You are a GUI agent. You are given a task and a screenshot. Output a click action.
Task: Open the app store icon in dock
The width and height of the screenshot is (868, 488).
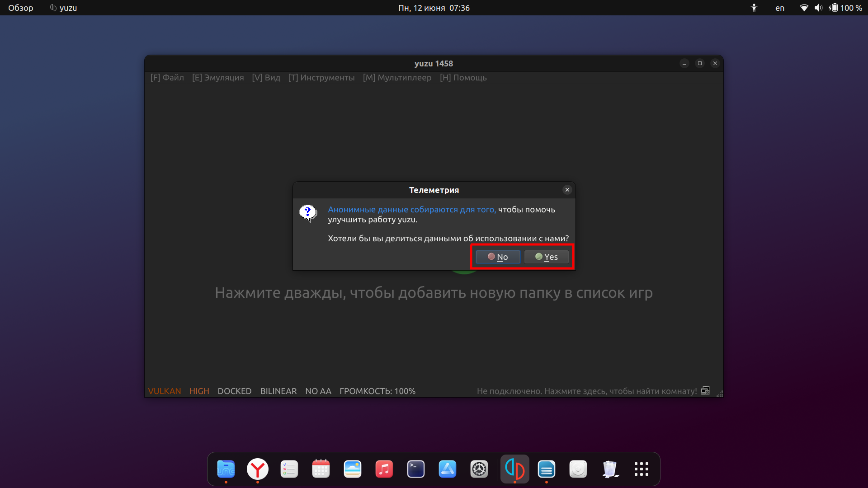(448, 469)
